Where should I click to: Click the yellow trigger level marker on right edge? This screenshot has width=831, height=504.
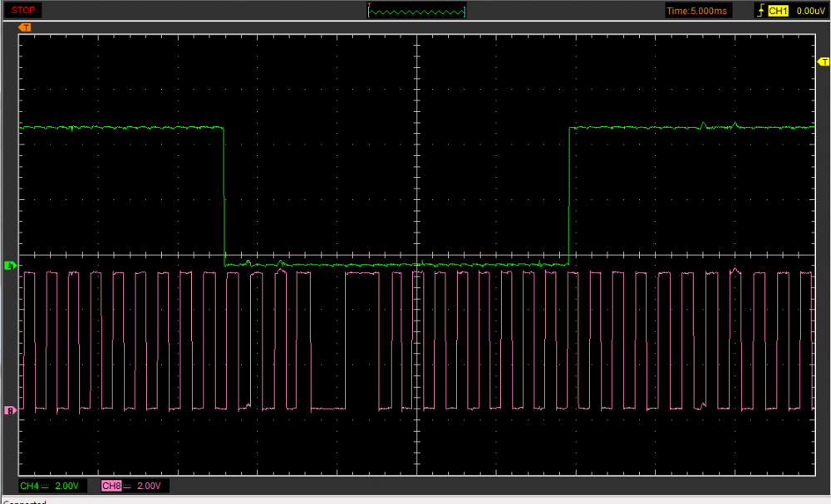point(824,62)
